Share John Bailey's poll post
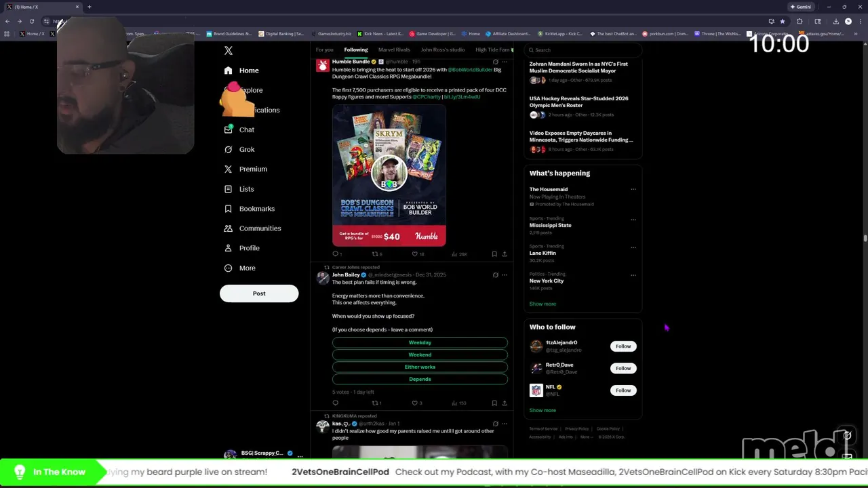 (x=504, y=403)
